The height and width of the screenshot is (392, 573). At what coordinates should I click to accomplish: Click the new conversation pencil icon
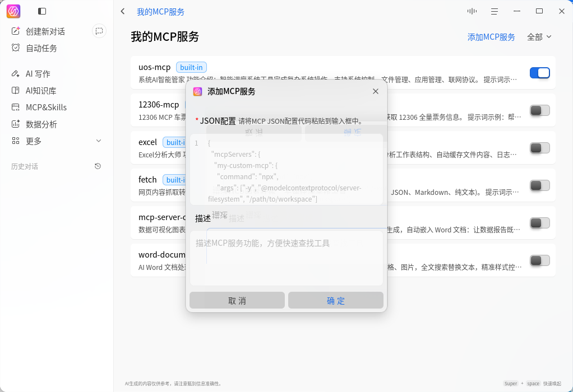tap(15, 31)
